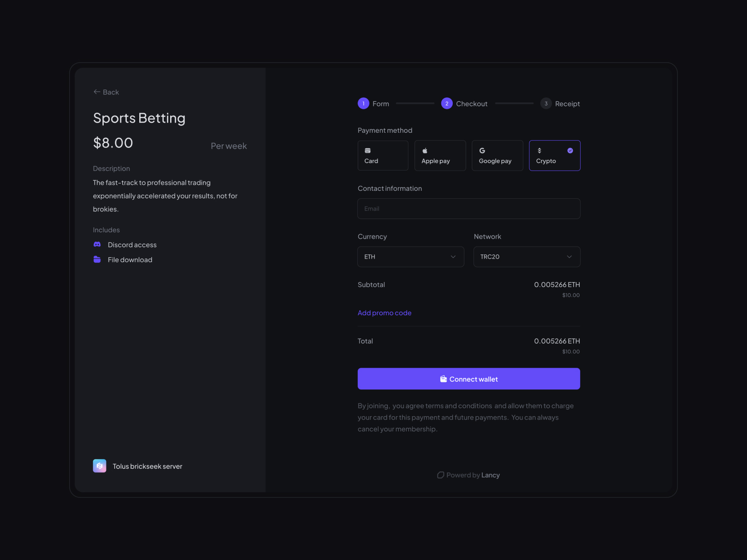Select Crypto payment method
747x560 pixels.
point(555,155)
